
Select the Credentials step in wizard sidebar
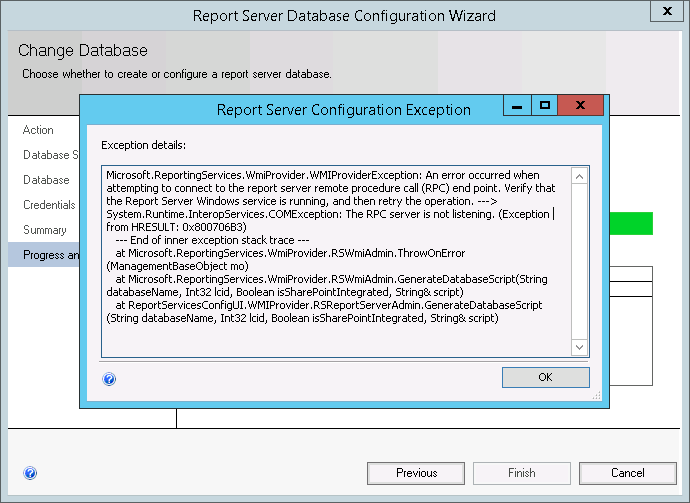point(49,205)
